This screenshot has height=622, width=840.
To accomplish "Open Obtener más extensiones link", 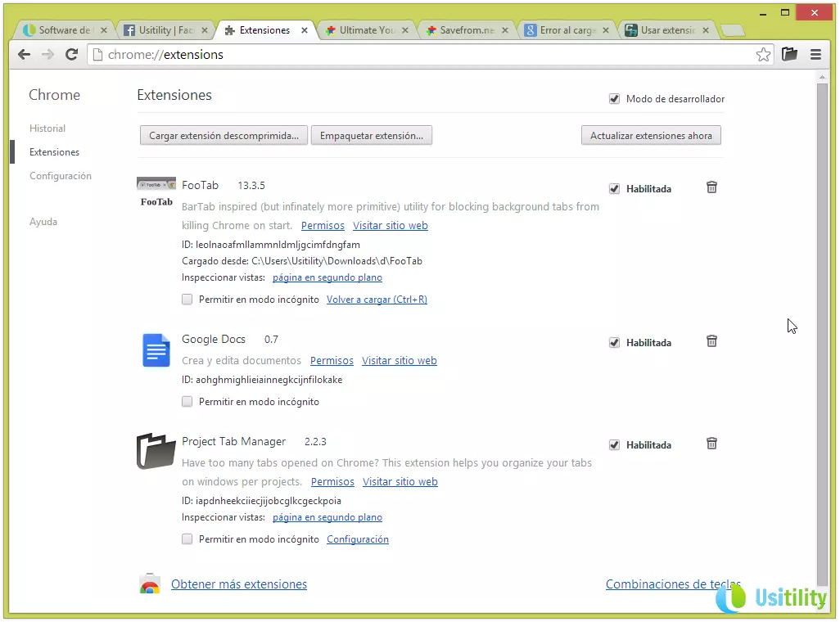I will (x=239, y=584).
